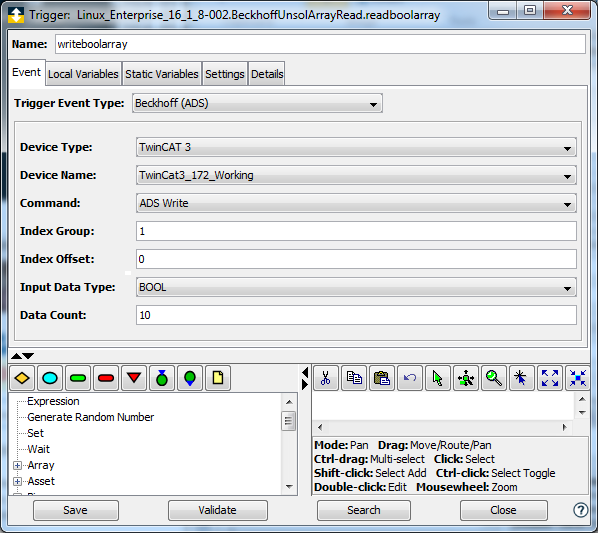This screenshot has height=533, width=598.
Task: Click the left-pointing panel collapse arrow
Action: (x=305, y=372)
